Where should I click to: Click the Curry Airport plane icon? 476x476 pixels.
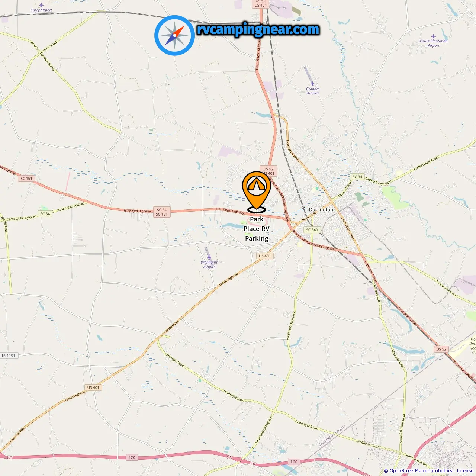click(x=41, y=5)
